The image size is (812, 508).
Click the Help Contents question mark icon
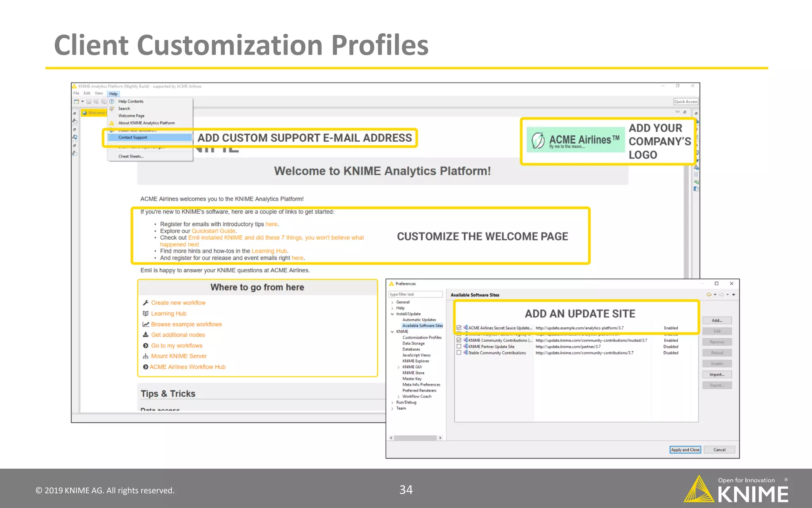[x=112, y=102]
